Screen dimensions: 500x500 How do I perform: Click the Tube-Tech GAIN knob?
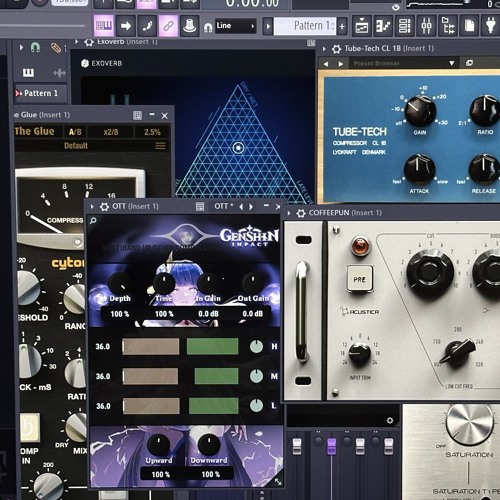(420, 111)
